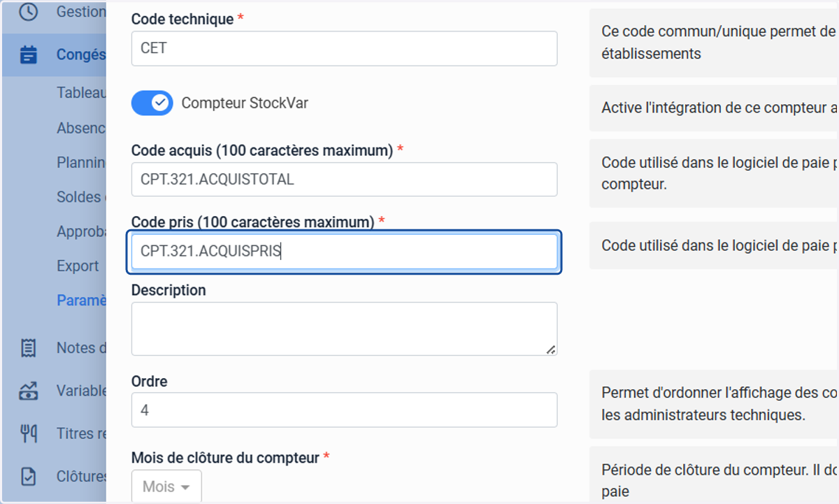This screenshot has width=839, height=504.
Task: Select the Clôtures document check icon
Action: pyautogui.click(x=28, y=477)
